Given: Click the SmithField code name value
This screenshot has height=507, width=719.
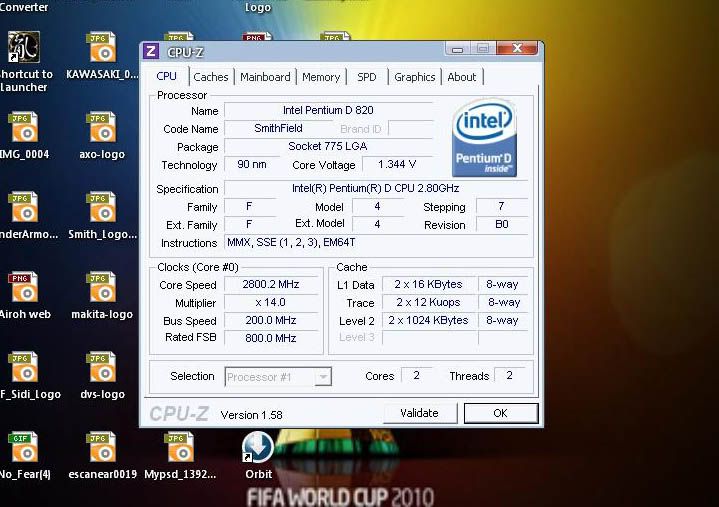Looking at the screenshot, I should [x=278, y=128].
